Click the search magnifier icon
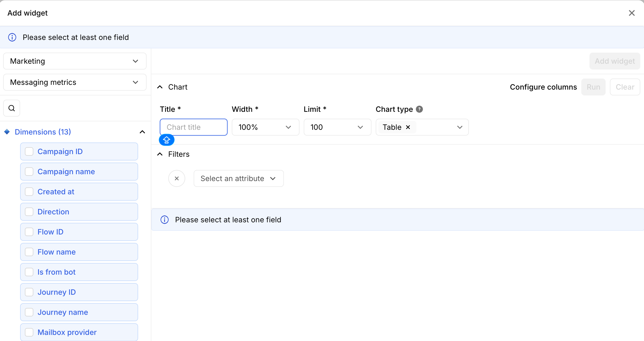Viewport: 644px width, 341px height. pos(12,108)
